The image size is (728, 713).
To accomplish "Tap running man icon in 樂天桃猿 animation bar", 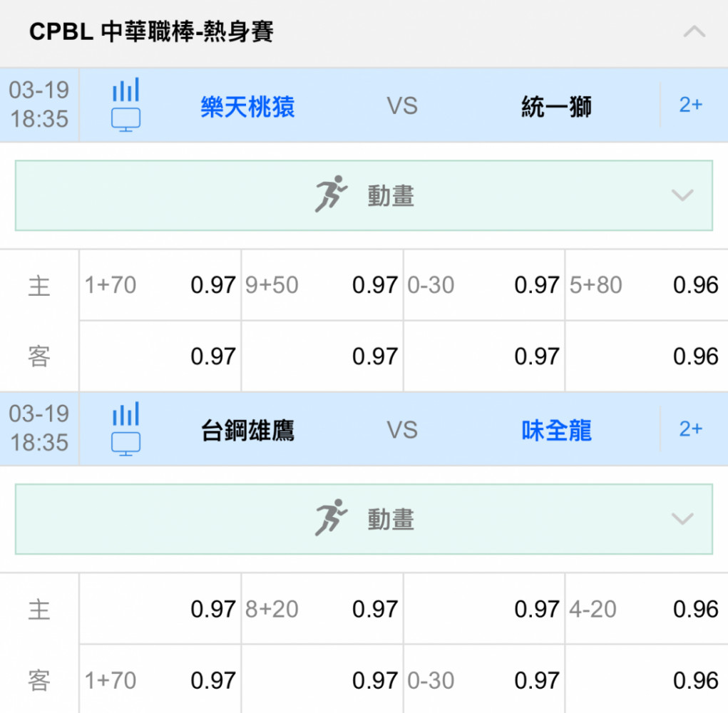I will 331,194.
